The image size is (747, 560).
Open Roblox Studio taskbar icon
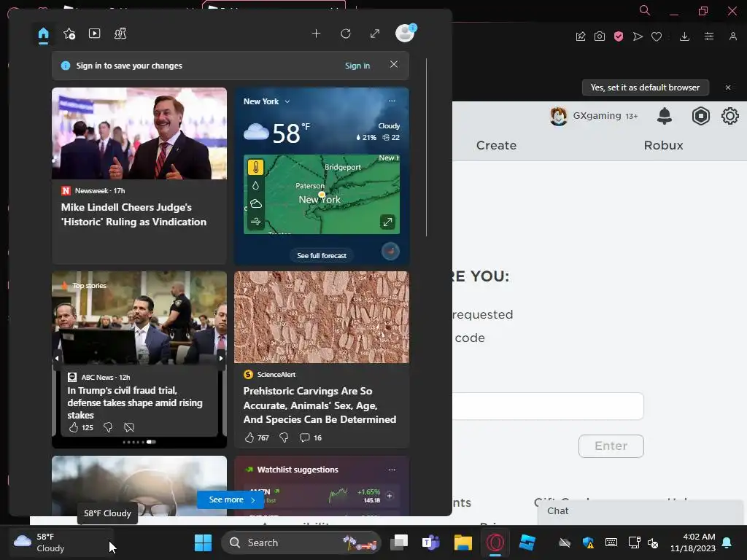coord(527,542)
